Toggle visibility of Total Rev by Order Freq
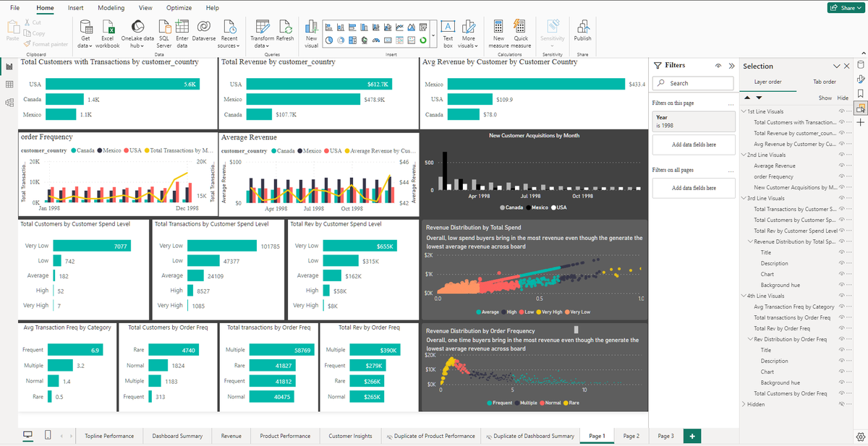 [x=842, y=328]
